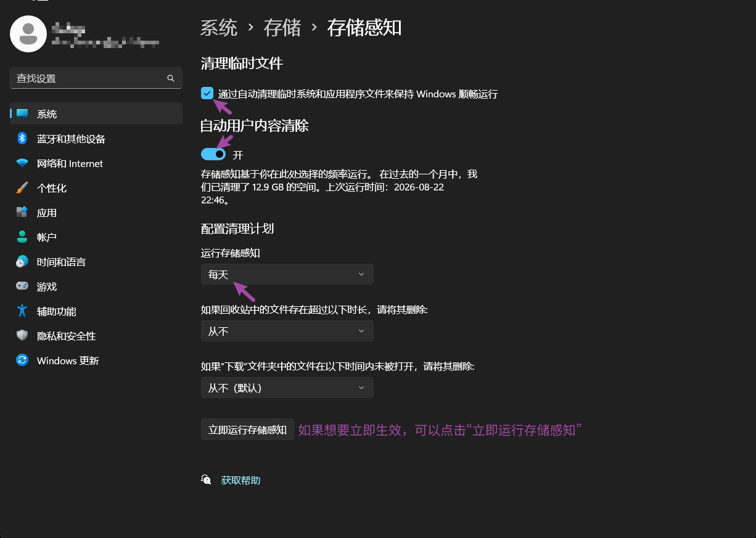Click the gamepad icon beside 游戏
Image resolution: width=756 pixels, height=538 pixels.
[x=22, y=286]
